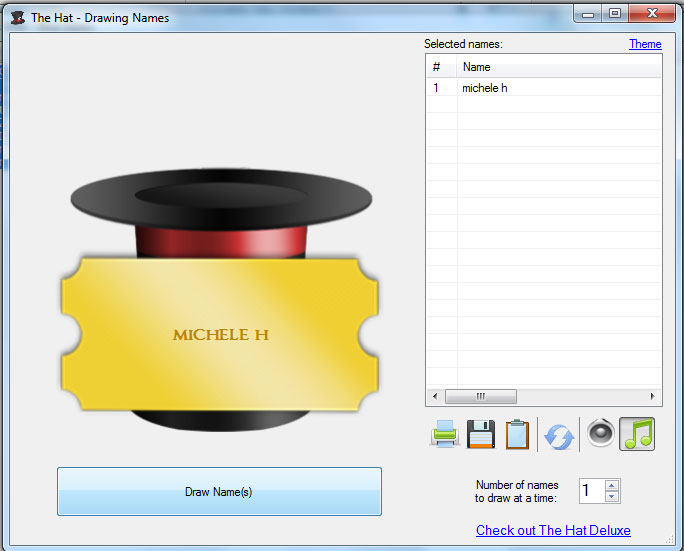Click the horizontal scrollbar thumb in list
This screenshot has width=684, height=551.
click(481, 396)
